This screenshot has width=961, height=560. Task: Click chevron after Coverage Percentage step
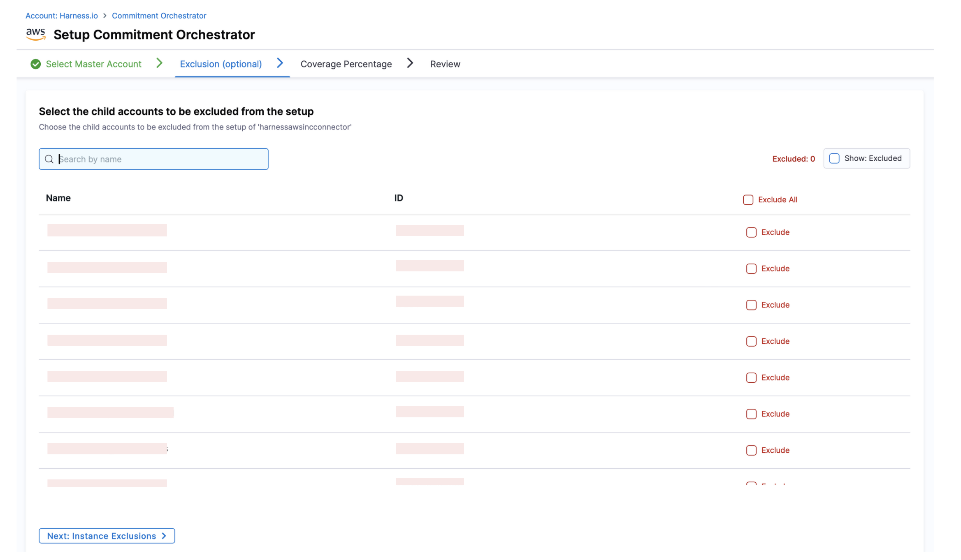[410, 63]
